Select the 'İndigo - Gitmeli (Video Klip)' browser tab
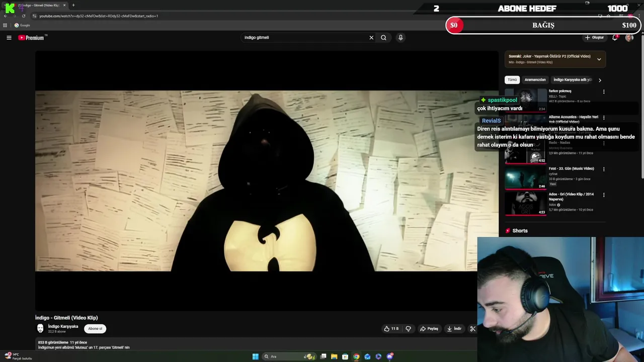 point(39,5)
